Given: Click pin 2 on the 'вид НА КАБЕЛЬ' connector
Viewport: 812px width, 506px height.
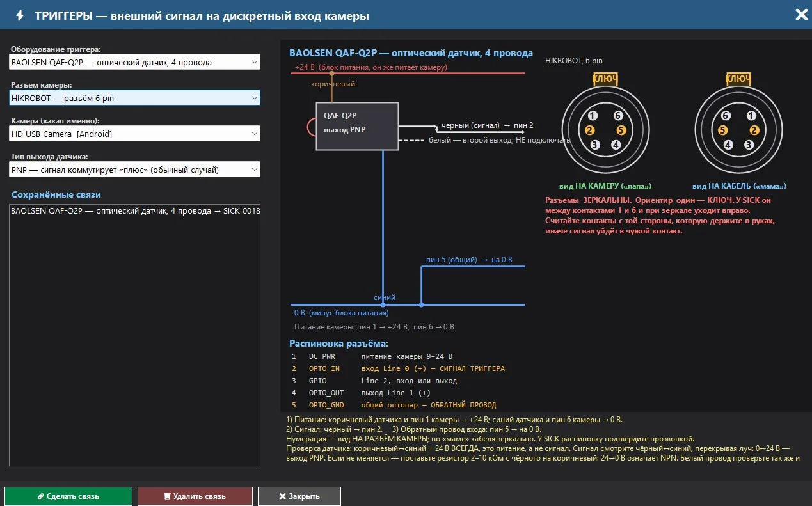Looking at the screenshot, I should pos(754,130).
